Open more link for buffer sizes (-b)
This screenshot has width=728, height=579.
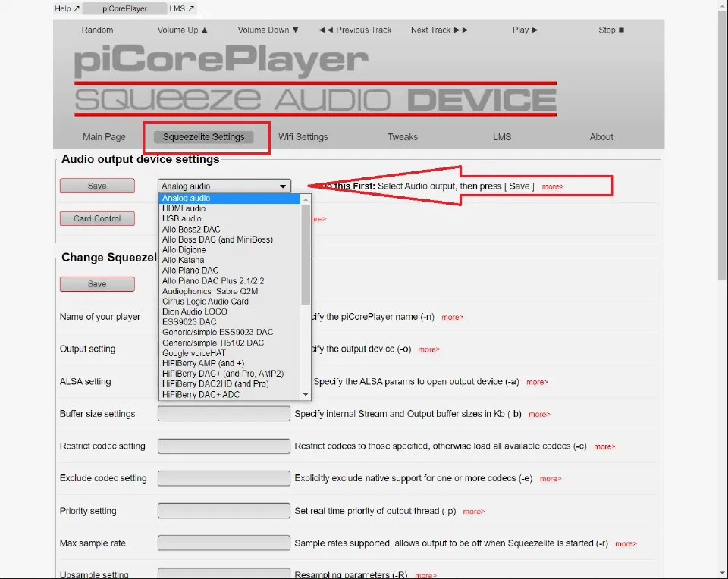(x=539, y=415)
